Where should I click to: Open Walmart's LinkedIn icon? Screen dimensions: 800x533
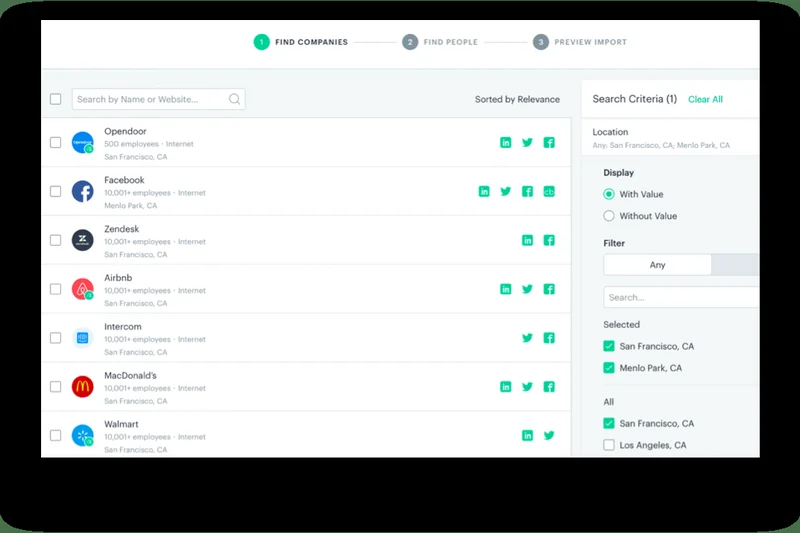pyautogui.click(x=527, y=436)
